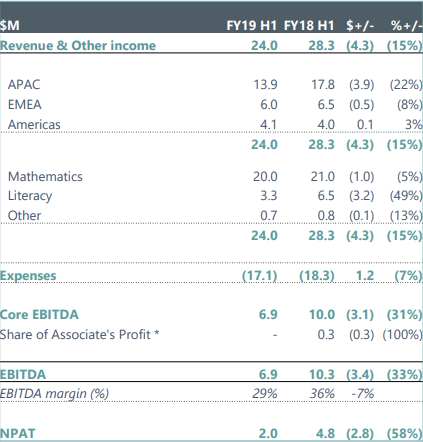Click the Literacy percent change (49%)
423x442 pixels.
click(x=406, y=196)
